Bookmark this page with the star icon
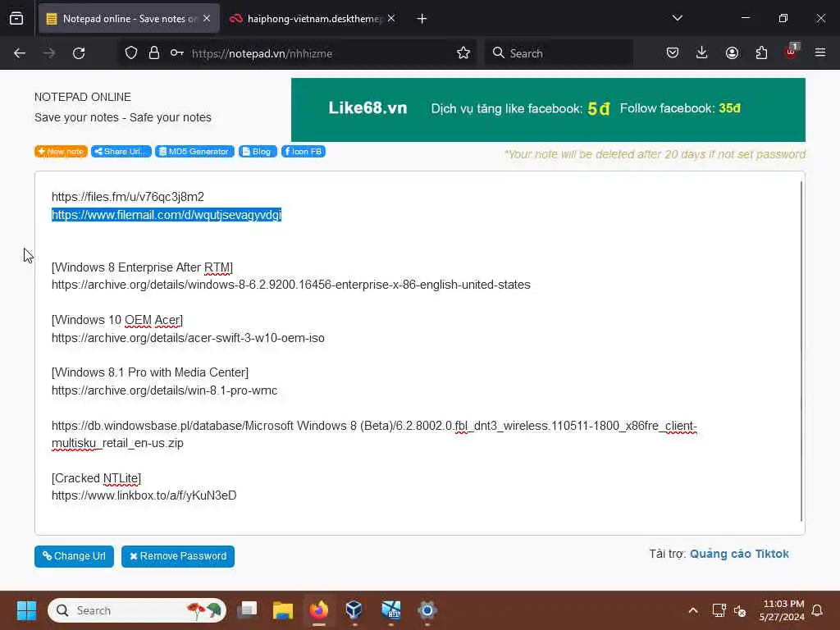This screenshot has width=840, height=630. 463,53
